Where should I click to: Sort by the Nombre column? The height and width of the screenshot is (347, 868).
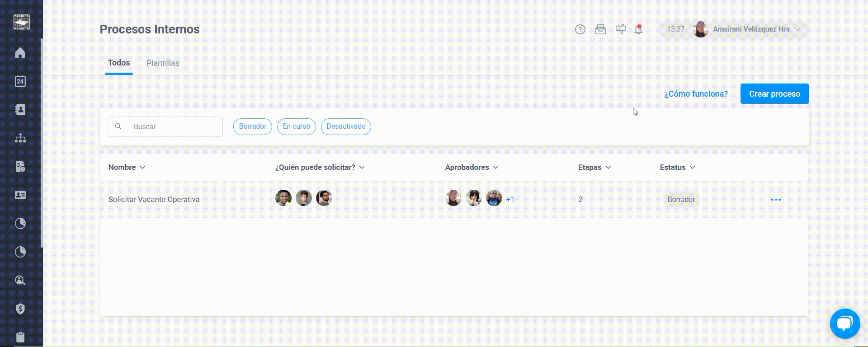coord(127,167)
